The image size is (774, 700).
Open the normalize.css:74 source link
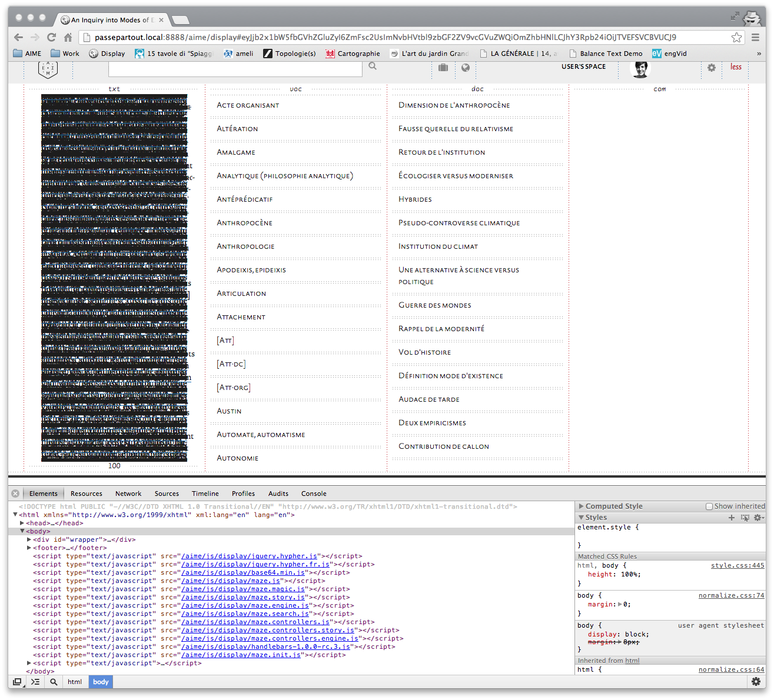[732, 595]
